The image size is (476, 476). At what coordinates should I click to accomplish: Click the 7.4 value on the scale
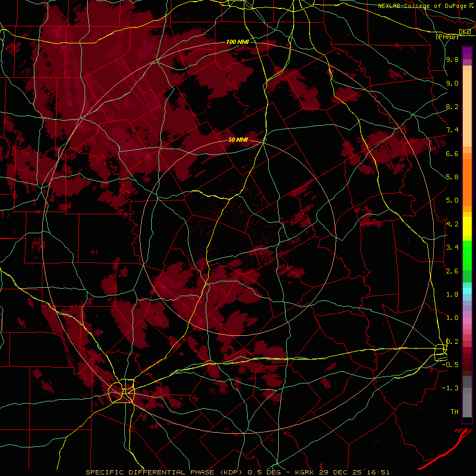[452, 130]
